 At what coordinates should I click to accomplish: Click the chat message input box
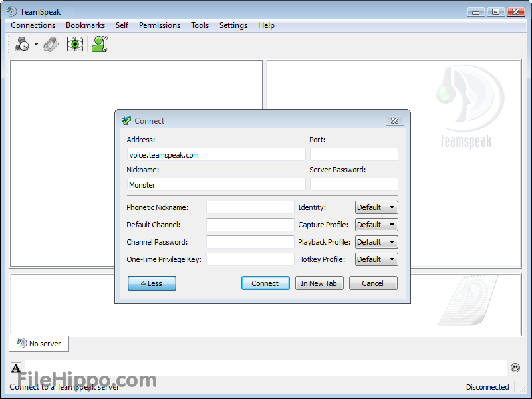coord(265,368)
